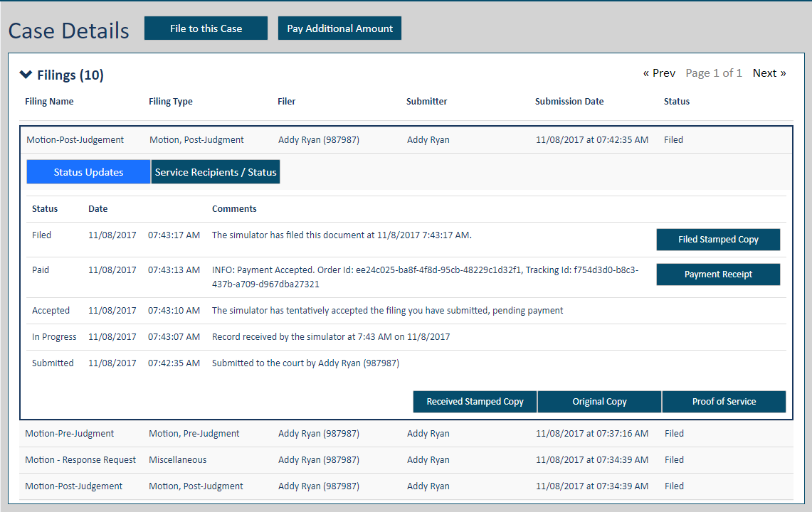Expand the Motion-Pre-Judgment filing row
This screenshot has width=812, height=512.
(x=68, y=433)
